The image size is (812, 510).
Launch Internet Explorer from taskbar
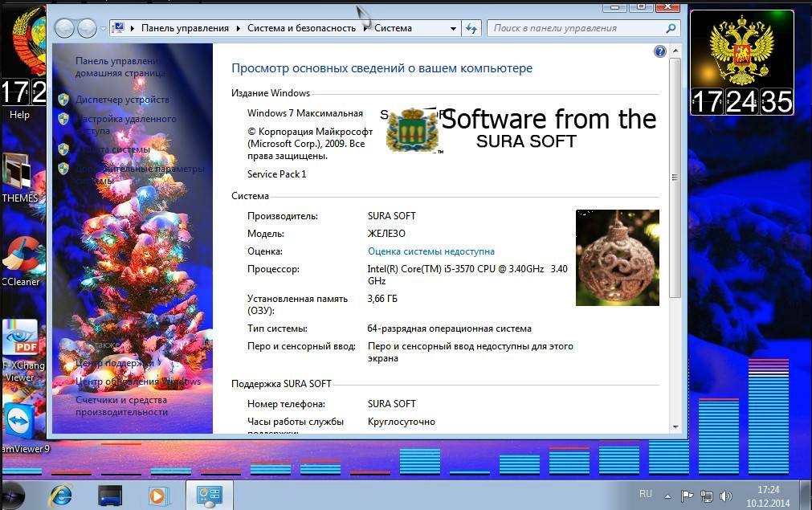(x=60, y=496)
